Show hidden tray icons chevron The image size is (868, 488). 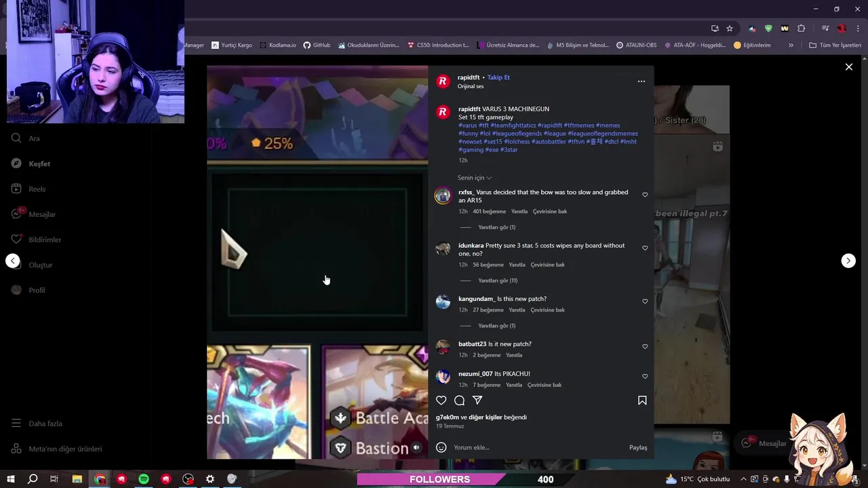743,479
